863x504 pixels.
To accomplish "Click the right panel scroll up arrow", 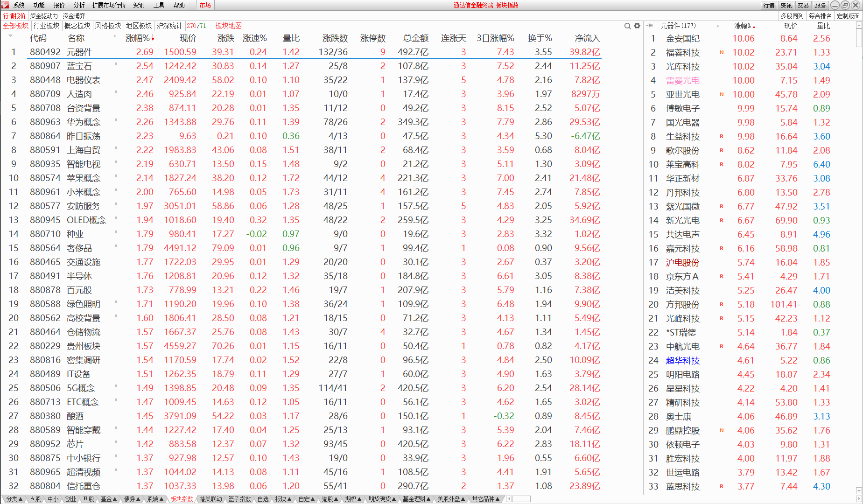I will tap(859, 26).
